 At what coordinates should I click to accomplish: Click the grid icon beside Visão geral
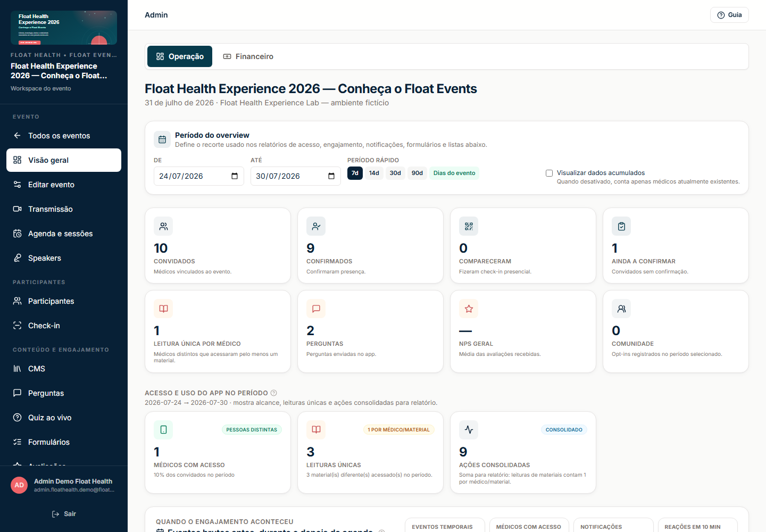(18, 160)
